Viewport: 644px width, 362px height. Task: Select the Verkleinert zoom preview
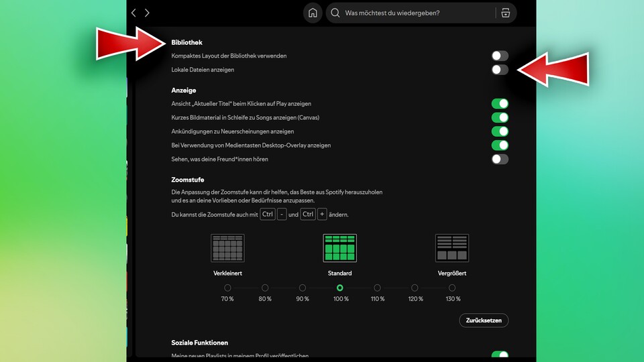(x=227, y=248)
